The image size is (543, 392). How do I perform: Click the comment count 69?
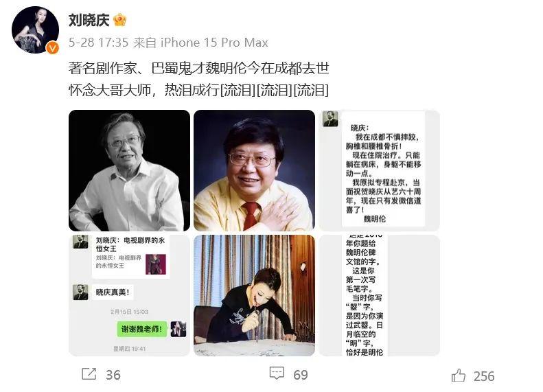(301, 375)
